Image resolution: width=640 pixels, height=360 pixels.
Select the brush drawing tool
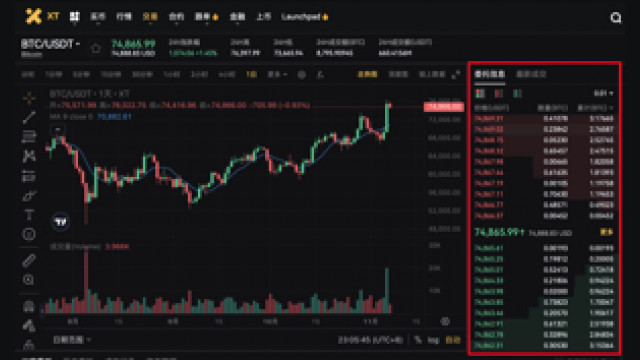click(x=29, y=196)
